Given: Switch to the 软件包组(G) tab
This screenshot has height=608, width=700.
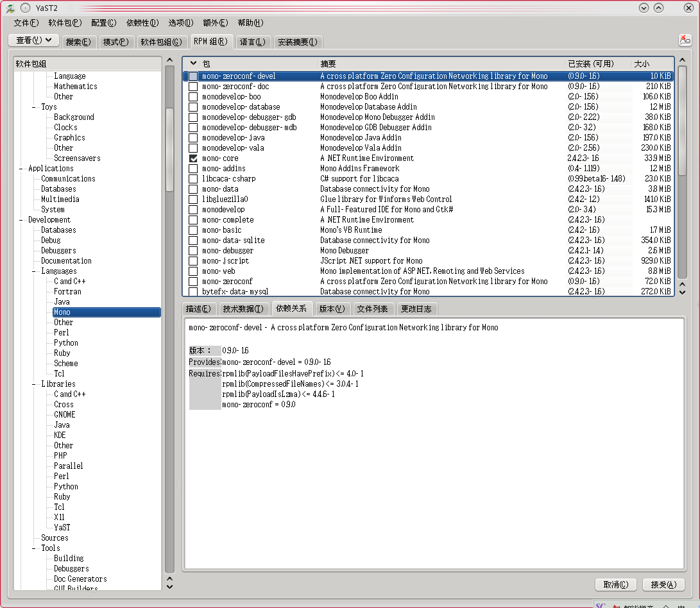Looking at the screenshot, I should [161, 42].
